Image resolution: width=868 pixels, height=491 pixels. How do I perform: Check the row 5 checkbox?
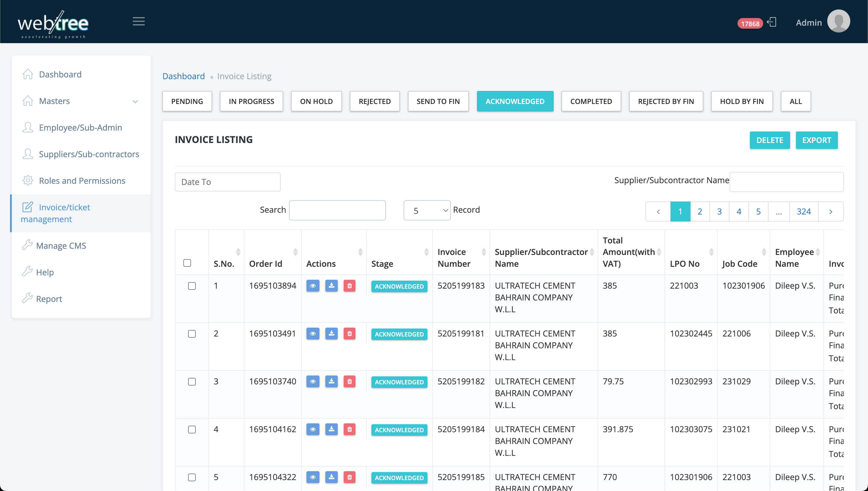tap(192, 478)
